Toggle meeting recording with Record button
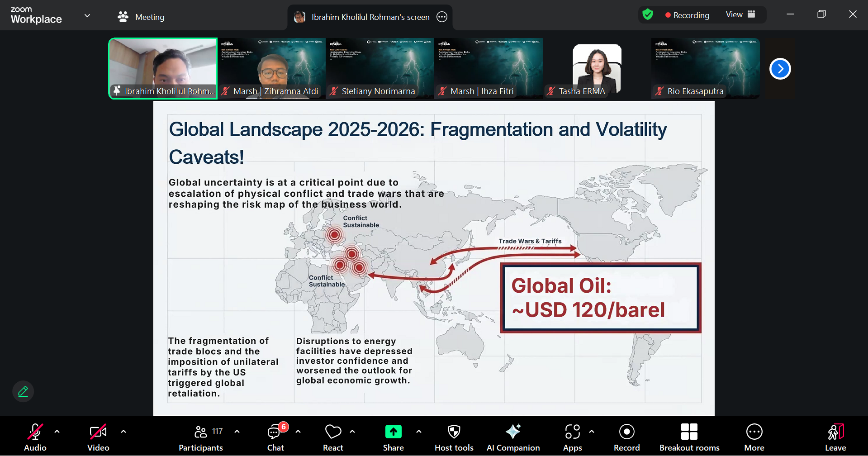 tap(626, 437)
